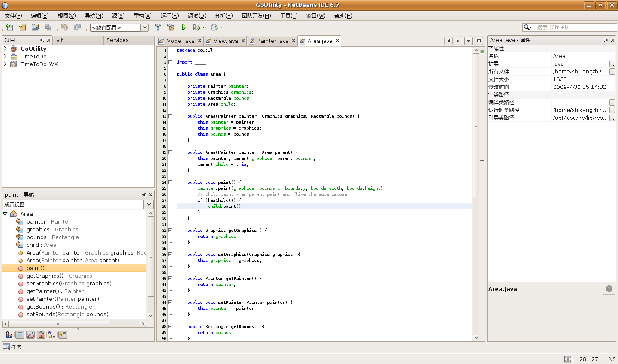Image resolution: width=618 pixels, height=364 pixels.
Task: Open the 运行(R) menu
Action: 170,15
